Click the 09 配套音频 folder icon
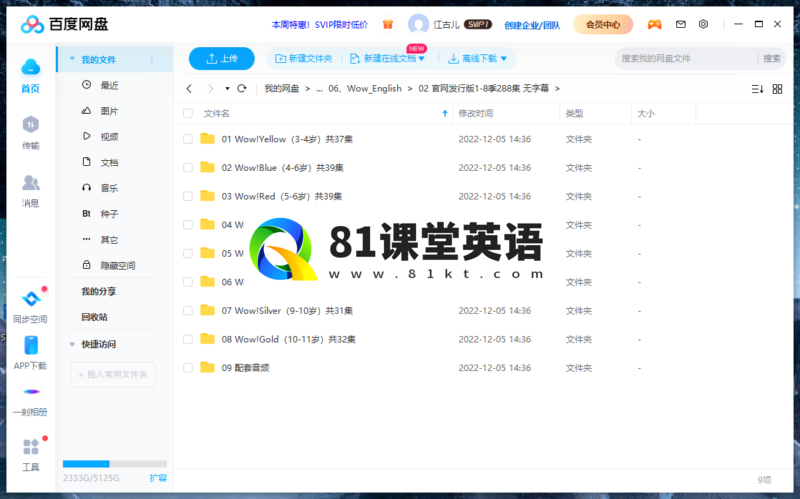 tap(207, 367)
